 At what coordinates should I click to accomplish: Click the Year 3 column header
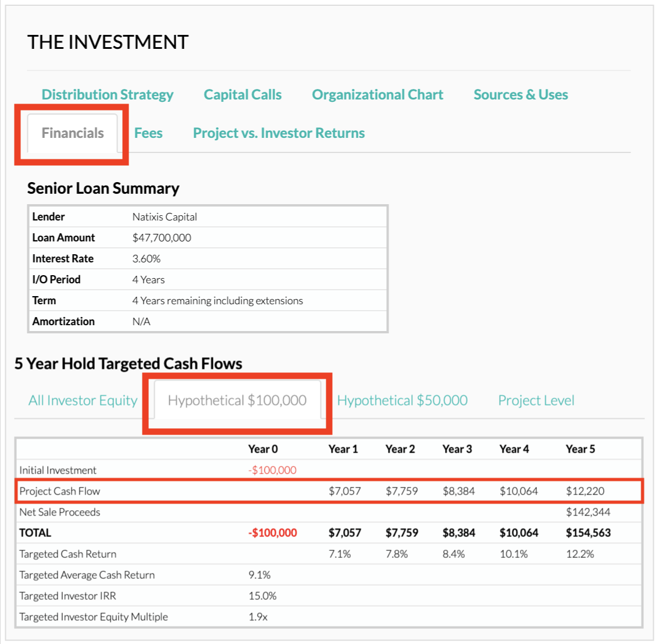[x=457, y=449]
